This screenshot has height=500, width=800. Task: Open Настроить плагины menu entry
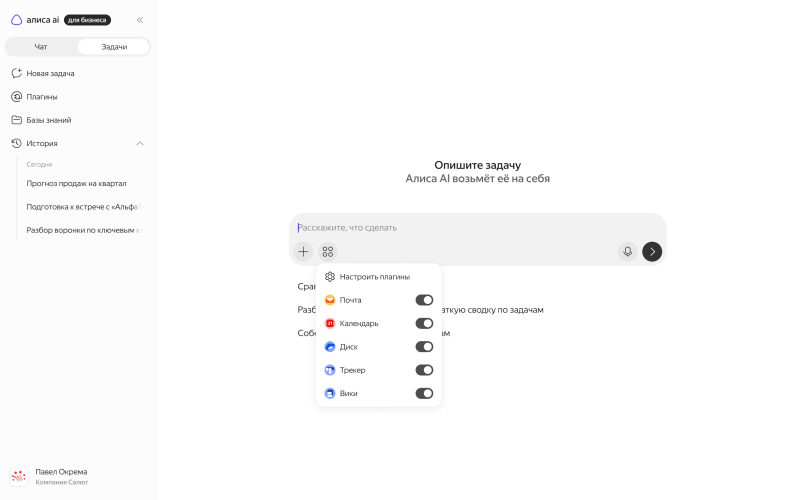click(379, 277)
